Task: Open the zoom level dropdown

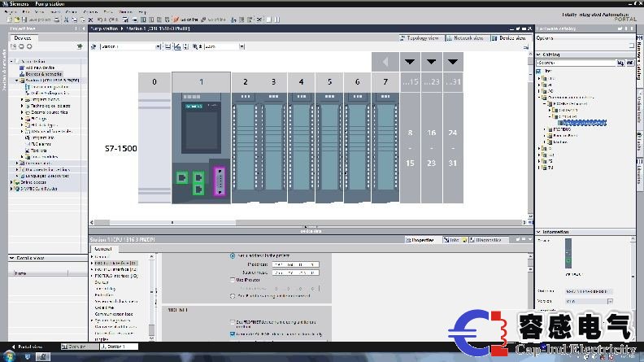Action: 242,46
